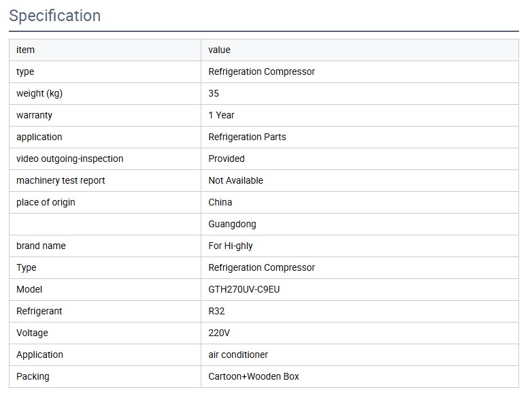
Task: Click the 'Guangdong' value cell
Action: point(232,224)
